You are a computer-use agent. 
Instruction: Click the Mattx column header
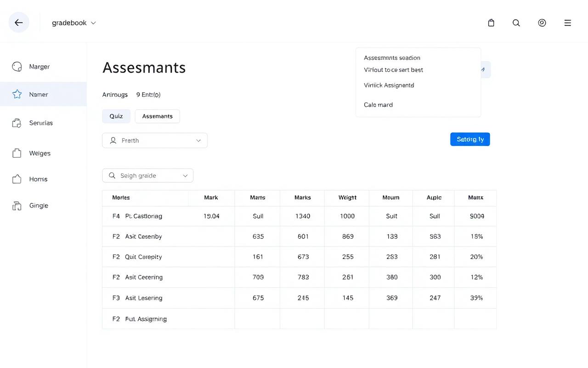475,198
